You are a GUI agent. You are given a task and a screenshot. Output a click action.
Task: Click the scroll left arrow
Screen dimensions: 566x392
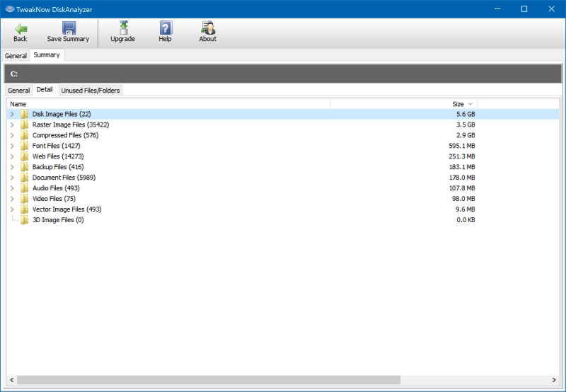point(12,380)
